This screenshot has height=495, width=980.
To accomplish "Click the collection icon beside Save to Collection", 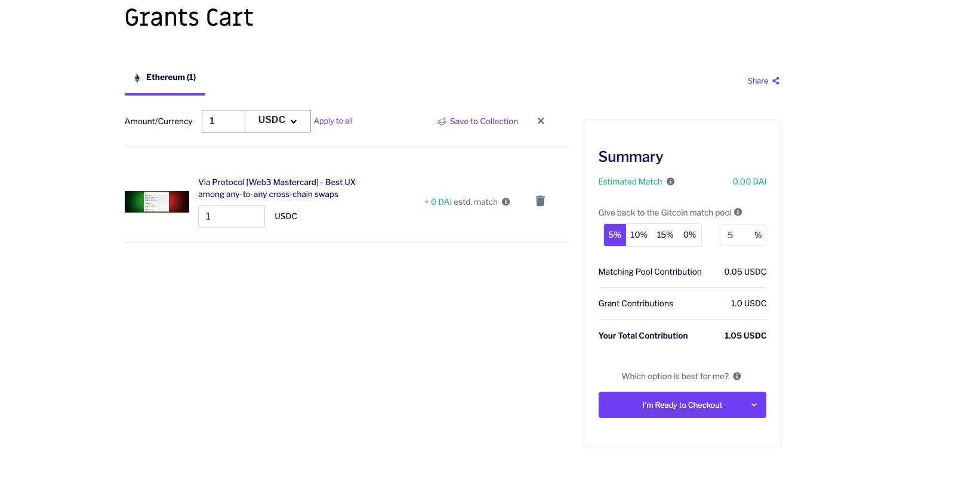I will coord(442,121).
